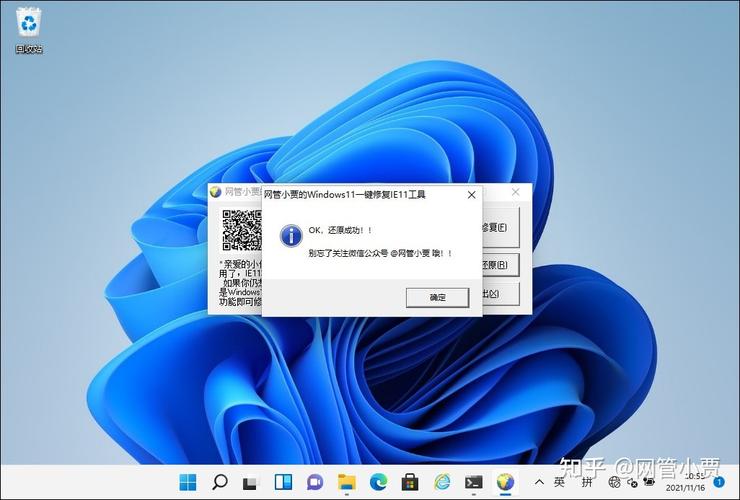Open taskbar Search
Screen dimensions: 740x500
pyautogui.click(x=219, y=482)
